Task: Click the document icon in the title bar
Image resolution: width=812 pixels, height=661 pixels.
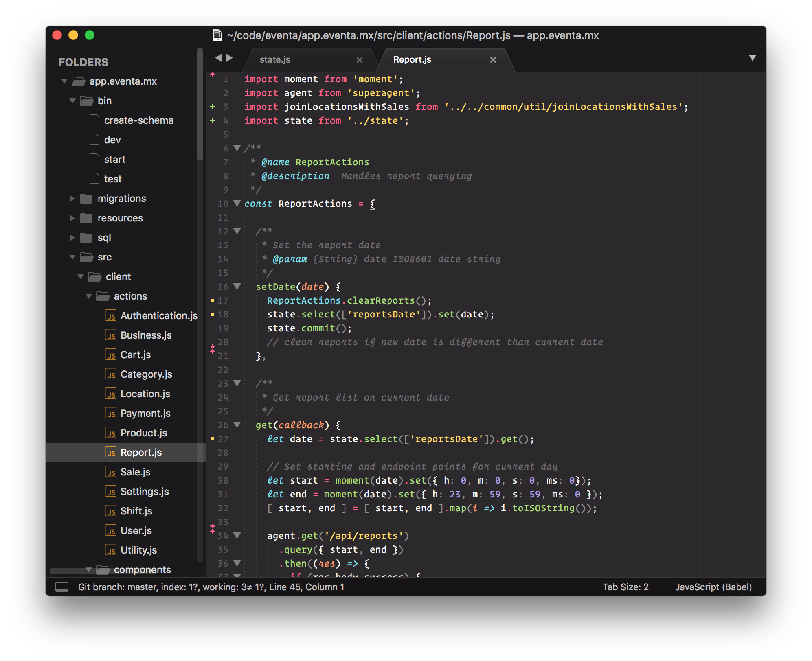Action: click(217, 35)
